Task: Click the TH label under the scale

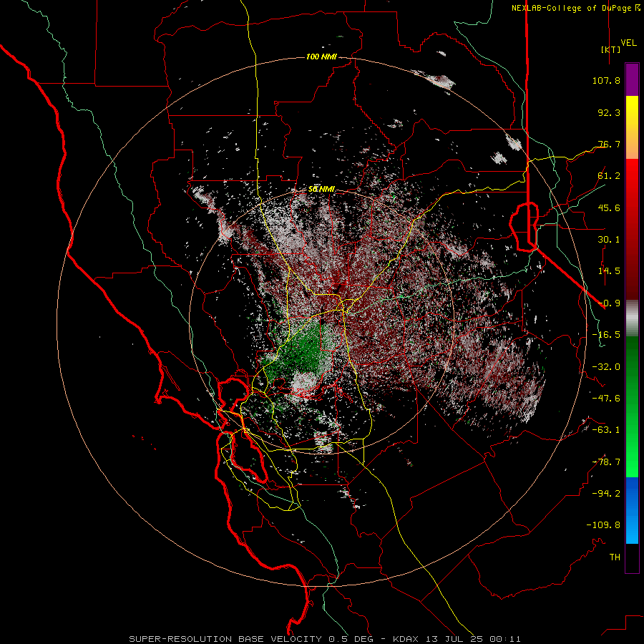Action: (x=615, y=557)
